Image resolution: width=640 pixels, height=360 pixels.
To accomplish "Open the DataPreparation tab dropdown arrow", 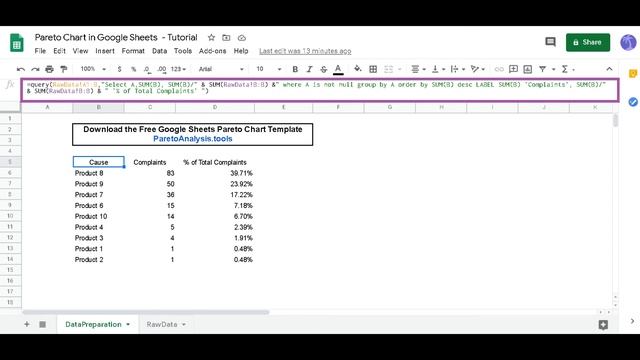I will (128, 324).
